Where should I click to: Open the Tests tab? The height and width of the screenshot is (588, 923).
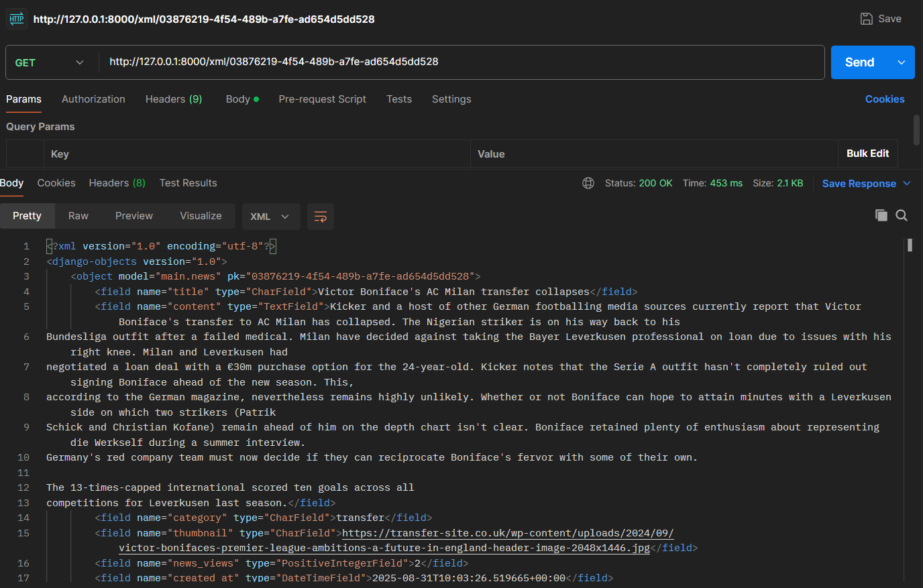pyautogui.click(x=399, y=99)
